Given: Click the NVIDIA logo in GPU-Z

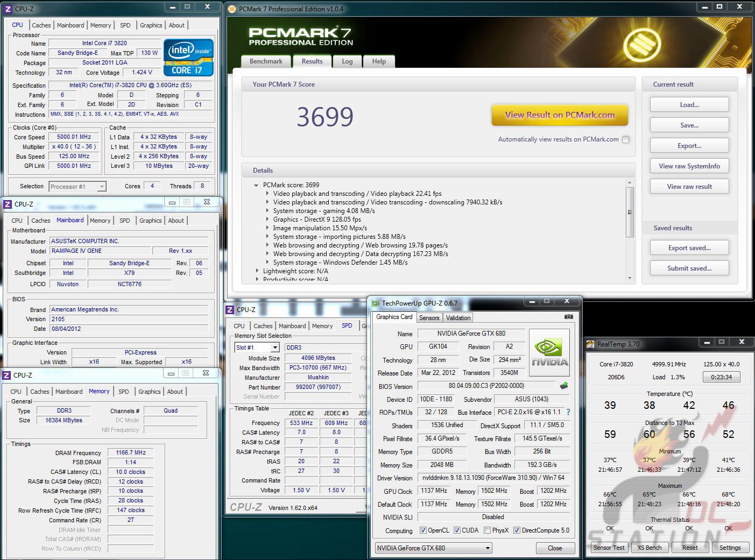Looking at the screenshot, I should [550, 352].
